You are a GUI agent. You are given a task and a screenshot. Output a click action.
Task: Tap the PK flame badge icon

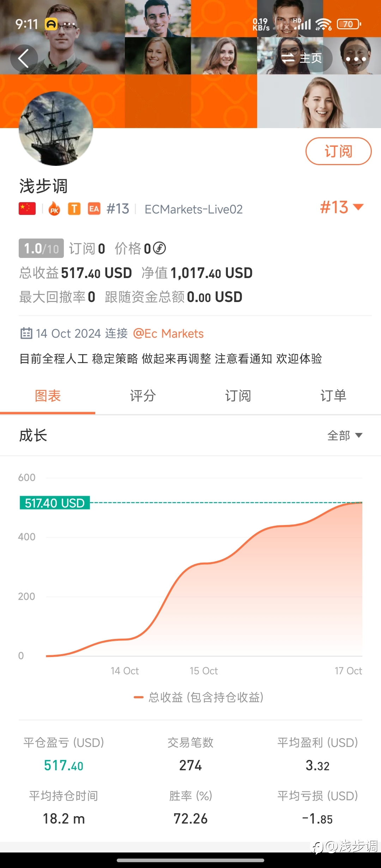point(54,209)
